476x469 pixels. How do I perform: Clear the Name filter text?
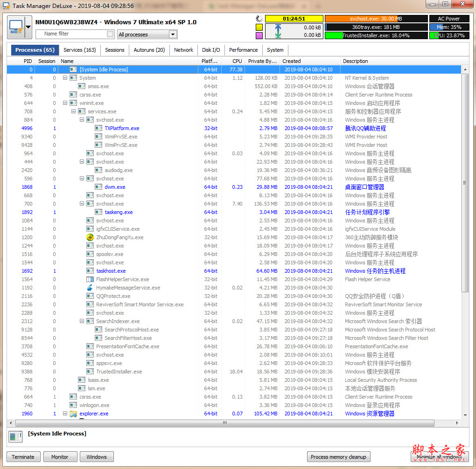point(110,34)
